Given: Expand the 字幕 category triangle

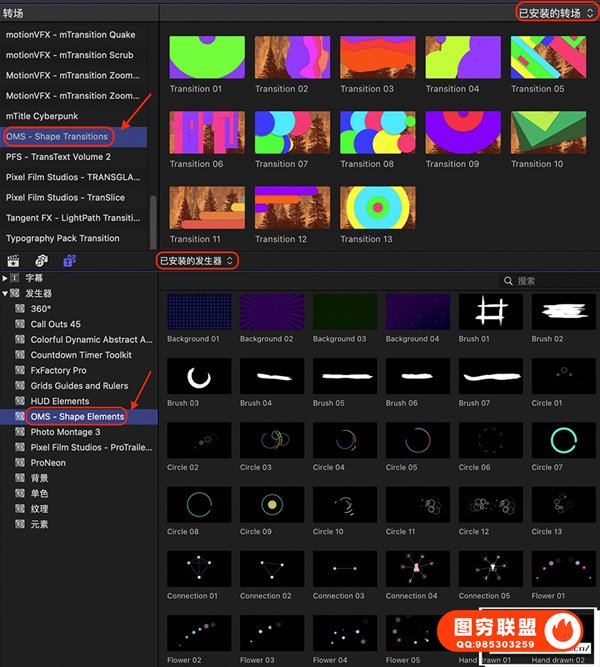Looking at the screenshot, I should [x=5, y=278].
